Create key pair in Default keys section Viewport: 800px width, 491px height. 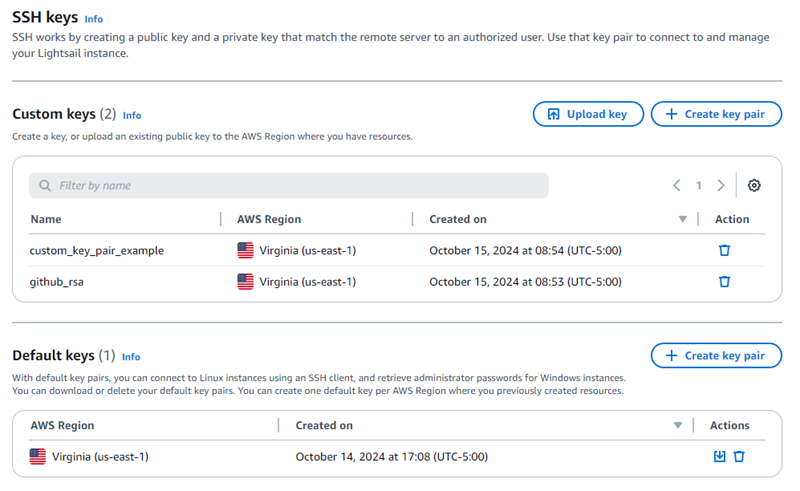[x=716, y=356]
